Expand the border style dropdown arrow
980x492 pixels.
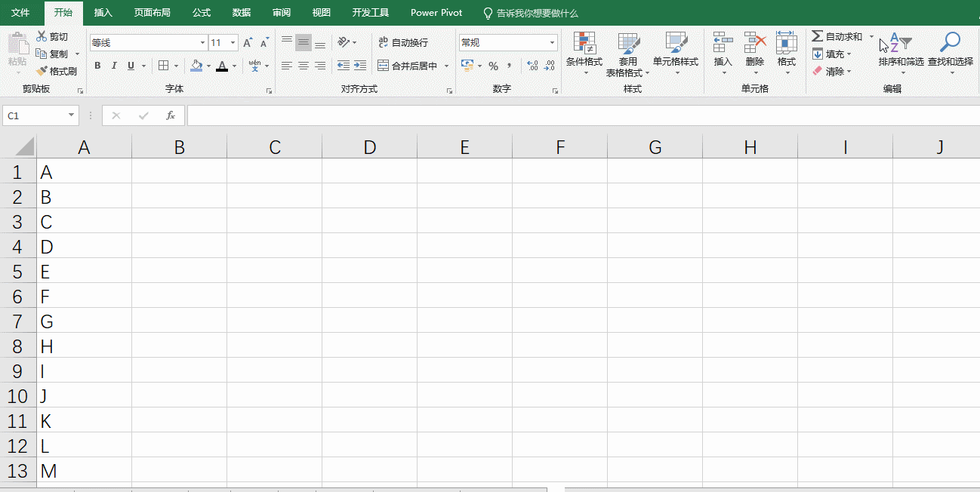pyautogui.click(x=174, y=66)
